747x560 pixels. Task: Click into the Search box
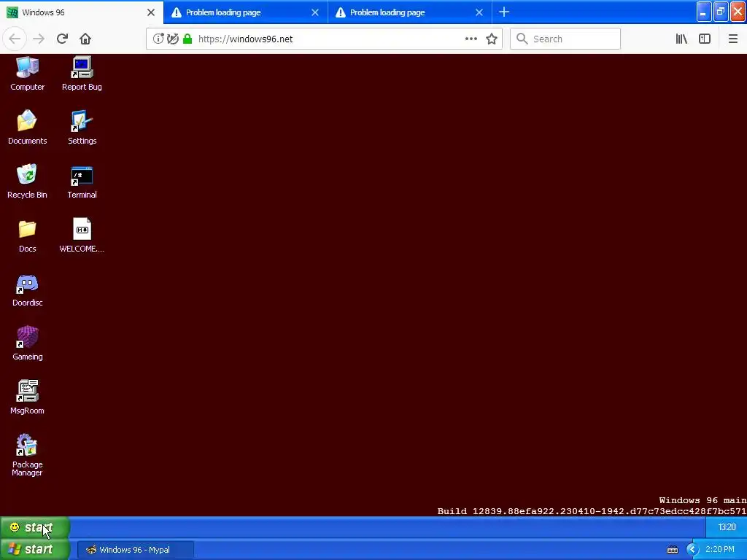[x=565, y=39]
